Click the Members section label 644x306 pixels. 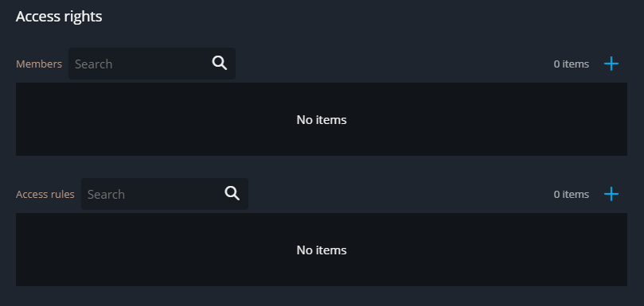click(x=39, y=64)
